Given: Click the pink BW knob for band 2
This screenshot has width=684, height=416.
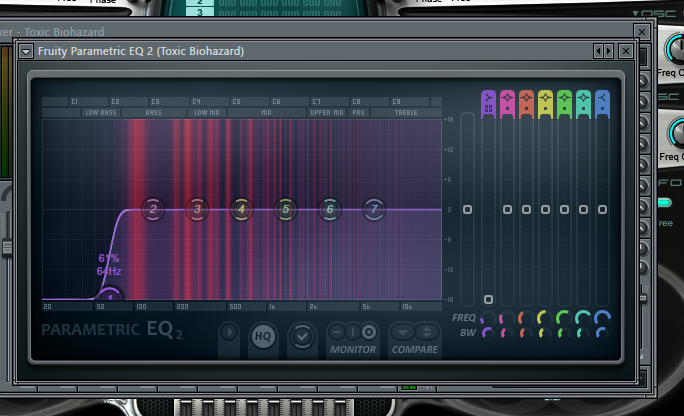Looking at the screenshot, I should (x=507, y=333).
